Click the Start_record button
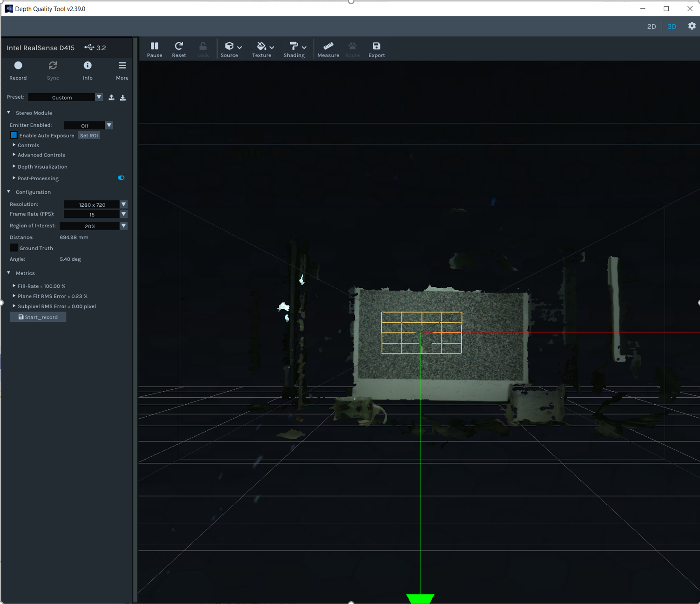 pos(38,317)
